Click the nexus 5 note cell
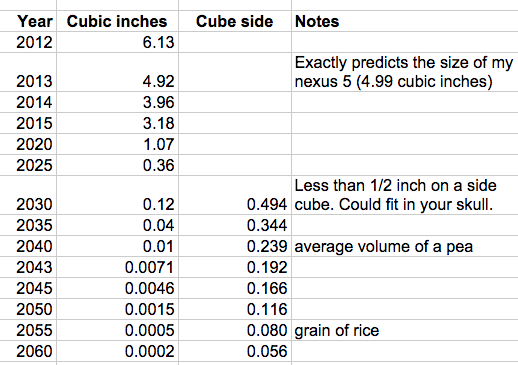518x365 pixels. pos(405,72)
